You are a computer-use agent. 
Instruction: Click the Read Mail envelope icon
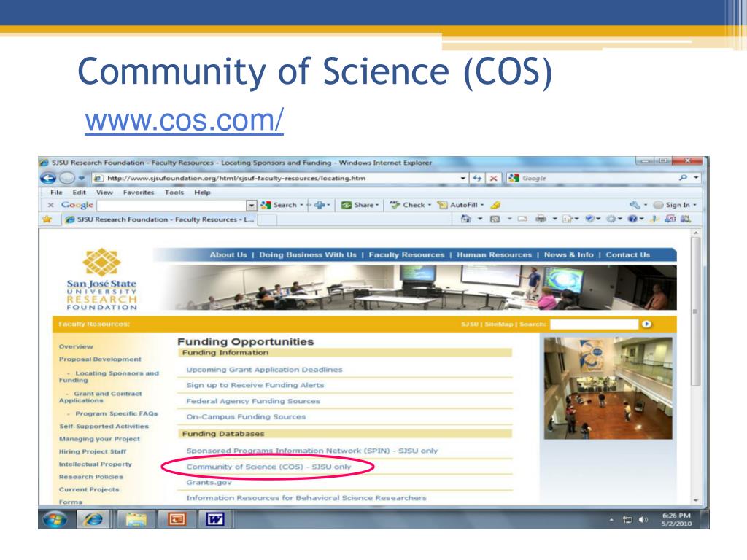point(522,219)
